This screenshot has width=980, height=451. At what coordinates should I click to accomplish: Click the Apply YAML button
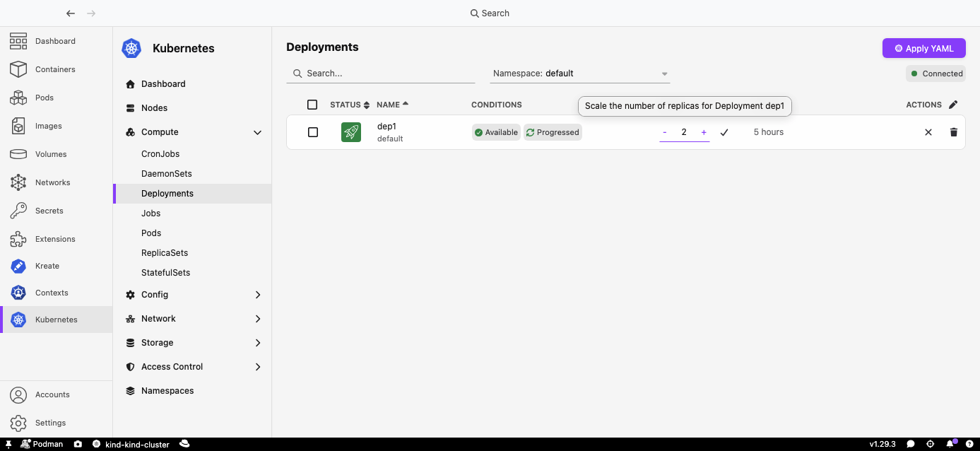tap(924, 48)
